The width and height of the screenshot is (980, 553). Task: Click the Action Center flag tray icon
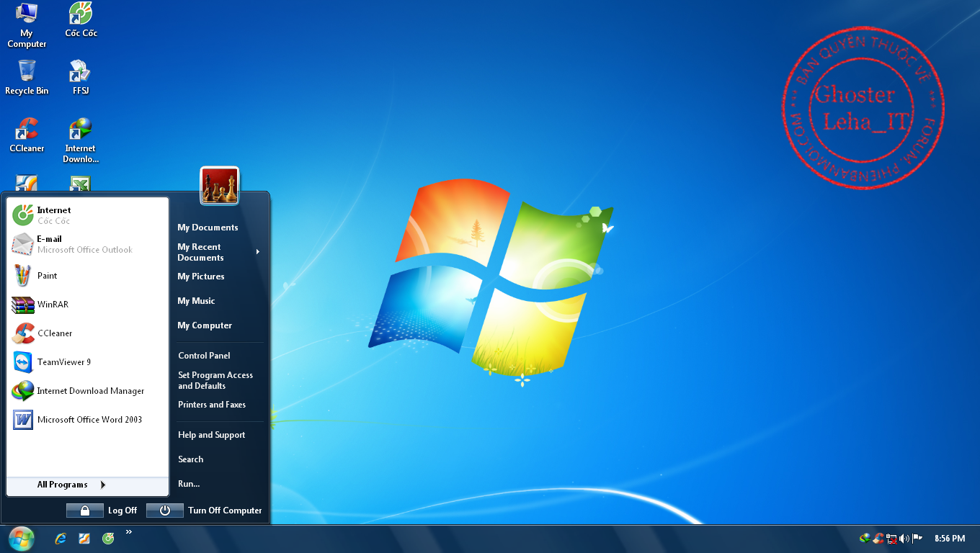click(x=917, y=539)
